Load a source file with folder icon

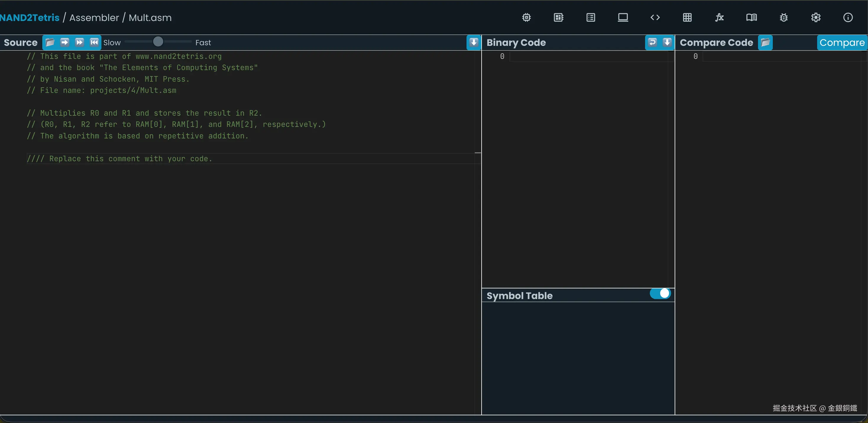[50, 43]
